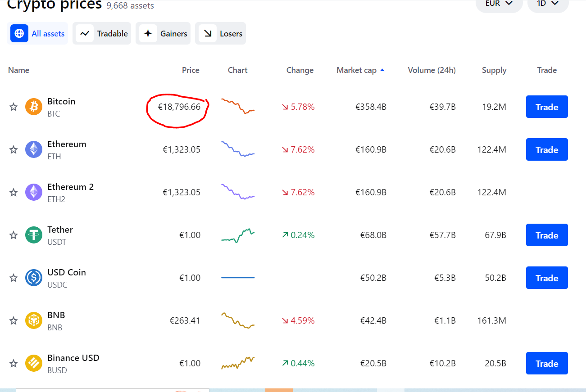Click the Ethereum 2 purple logo
The image size is (586, 392).
coord(34,192)
